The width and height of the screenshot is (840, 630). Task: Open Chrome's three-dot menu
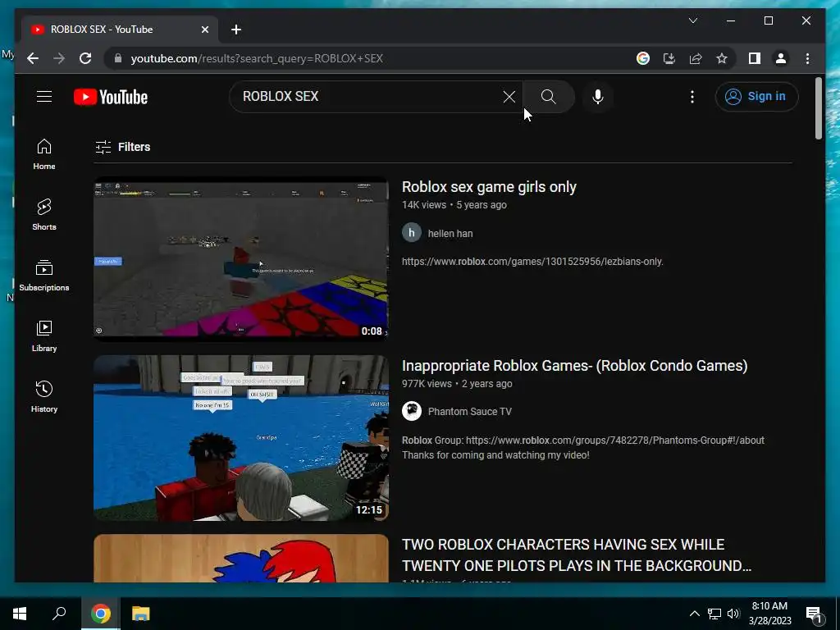(807, 58)
